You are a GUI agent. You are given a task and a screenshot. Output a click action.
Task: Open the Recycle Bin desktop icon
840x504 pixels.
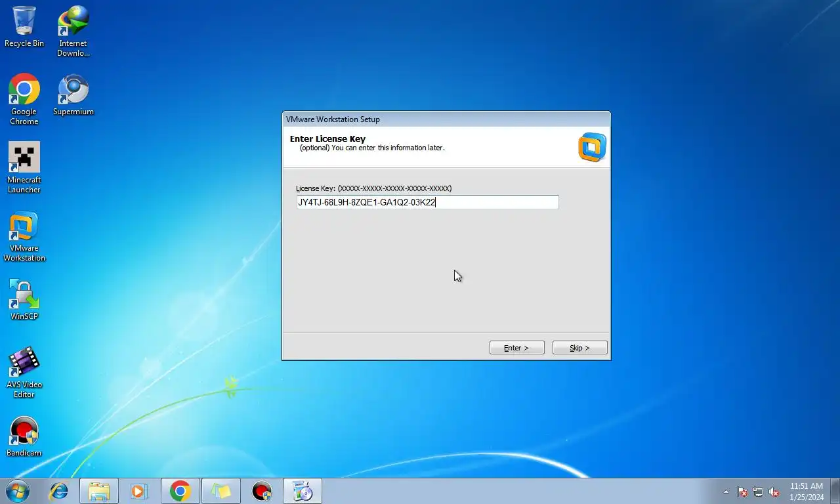pyautogui.click(x=24, y=27)
